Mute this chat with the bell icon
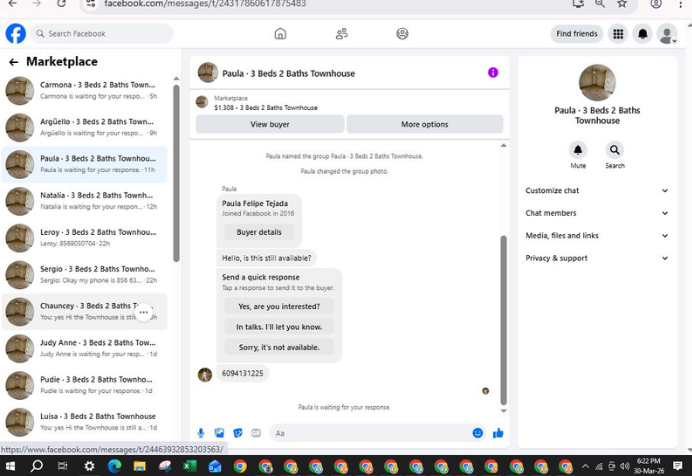This screenshot has height=476, width=692. [578, 150]
